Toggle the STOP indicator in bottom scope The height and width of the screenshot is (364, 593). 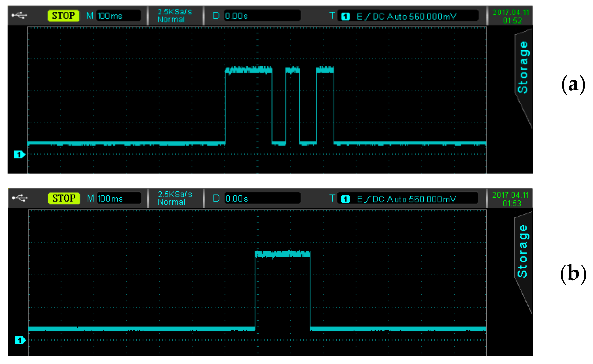pos(64,198)
